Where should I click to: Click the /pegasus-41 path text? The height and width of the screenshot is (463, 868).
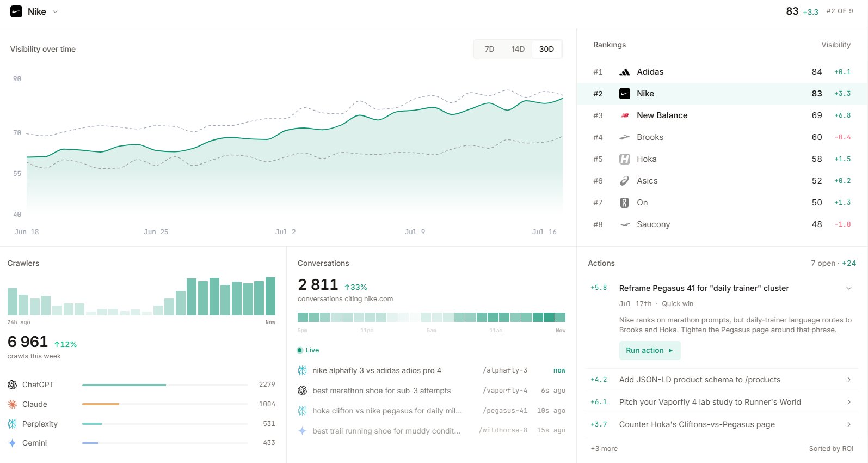[x=505, y=411]
